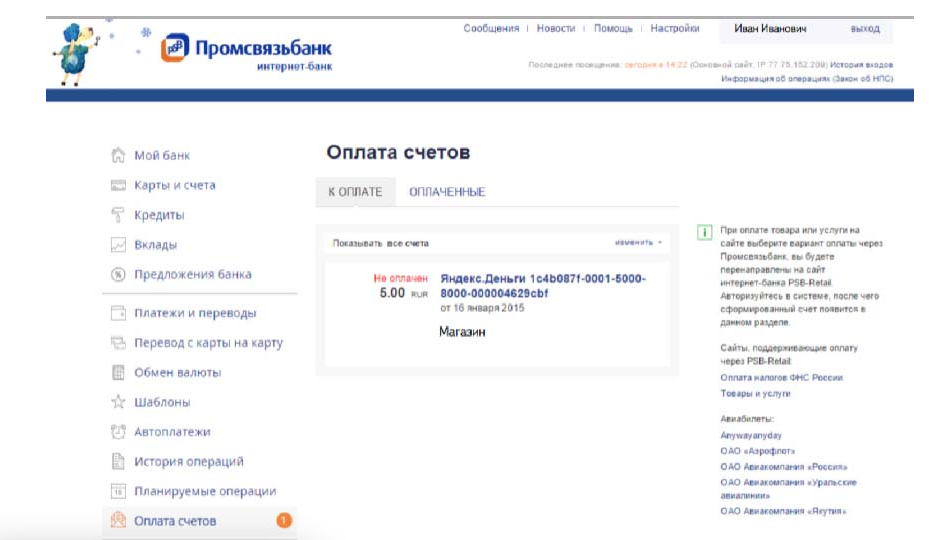Open the Anywayanyday link
This screenshot has width=941, height=540.
pyautogui.click(x=751, y=436)
